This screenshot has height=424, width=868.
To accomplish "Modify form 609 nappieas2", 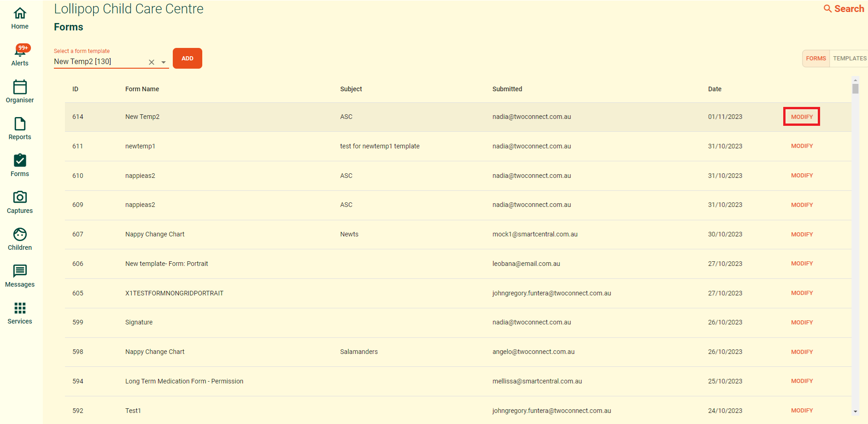I will tap(802, 205).
